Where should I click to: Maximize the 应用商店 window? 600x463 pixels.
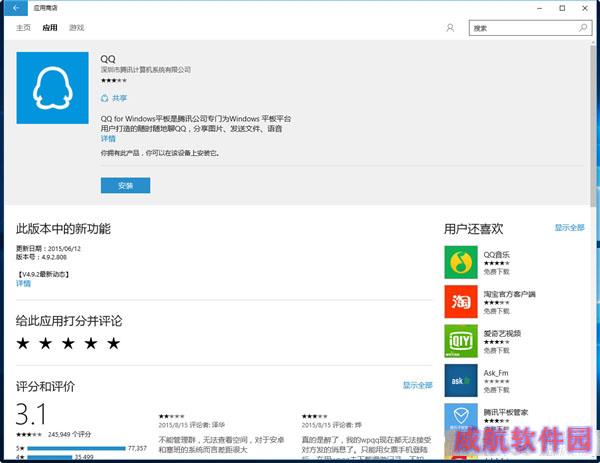[x=562, y=8]
